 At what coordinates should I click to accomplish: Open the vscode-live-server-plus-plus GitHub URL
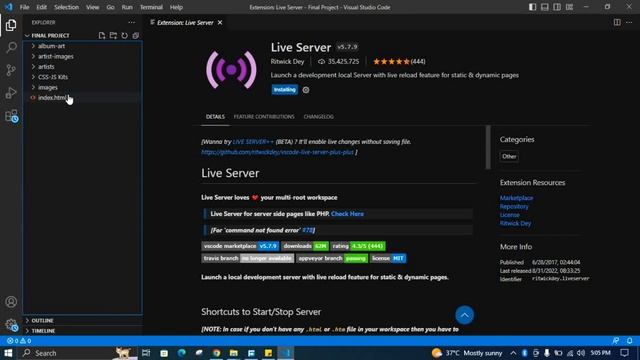(278, 152)
